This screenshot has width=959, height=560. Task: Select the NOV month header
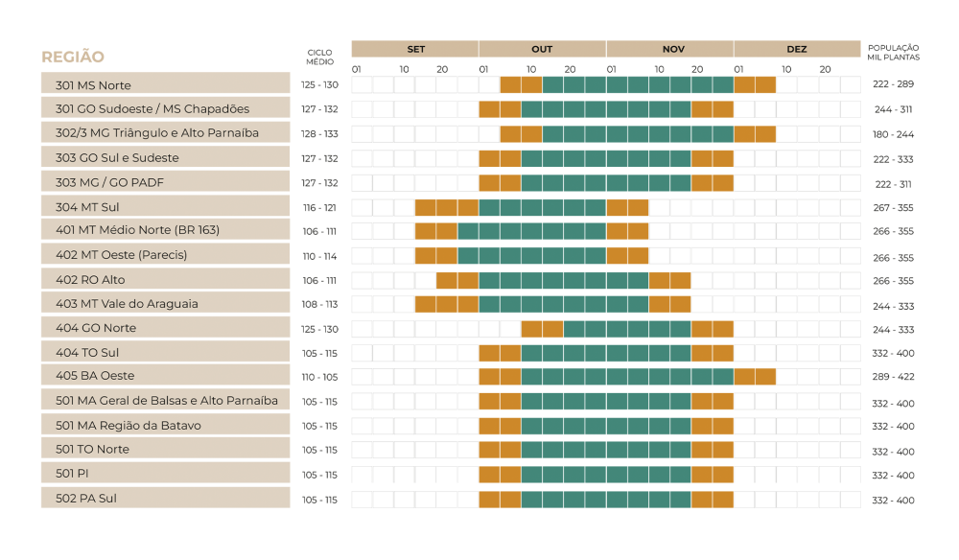[670, 49]
